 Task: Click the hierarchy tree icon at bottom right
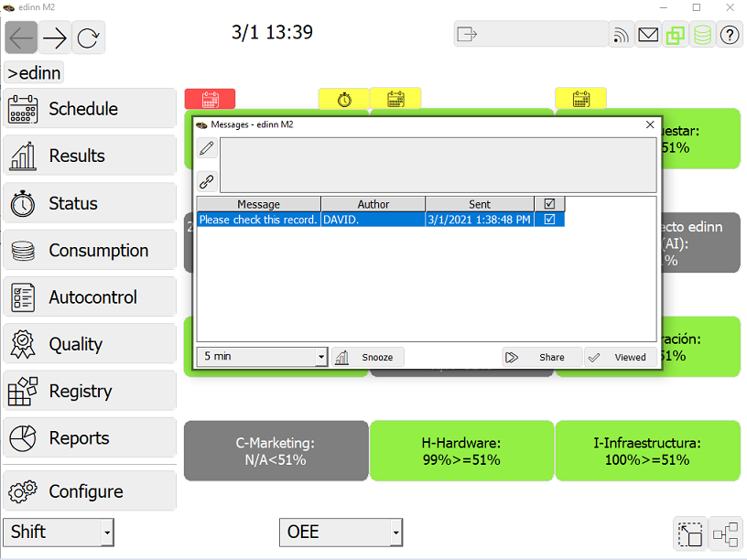click(726, 533)
